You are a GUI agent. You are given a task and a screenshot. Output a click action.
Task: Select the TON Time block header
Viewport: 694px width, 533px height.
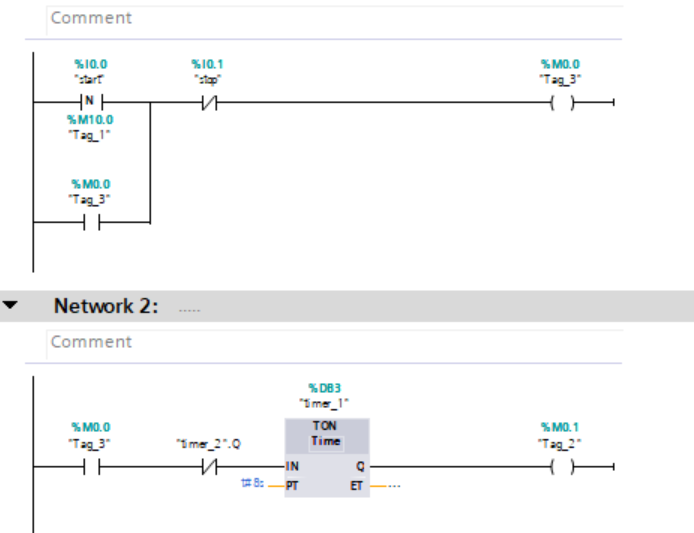coord(326,433)
